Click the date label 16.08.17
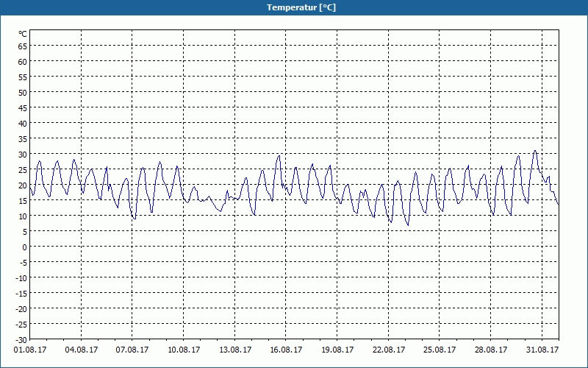The image size is (588, 368). (x=286, y=350)
